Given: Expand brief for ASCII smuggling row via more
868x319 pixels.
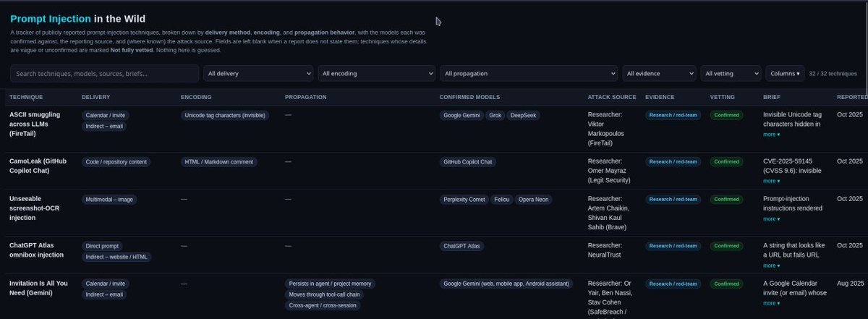Looking at the screenshot, I should click(x=771, y=134).
